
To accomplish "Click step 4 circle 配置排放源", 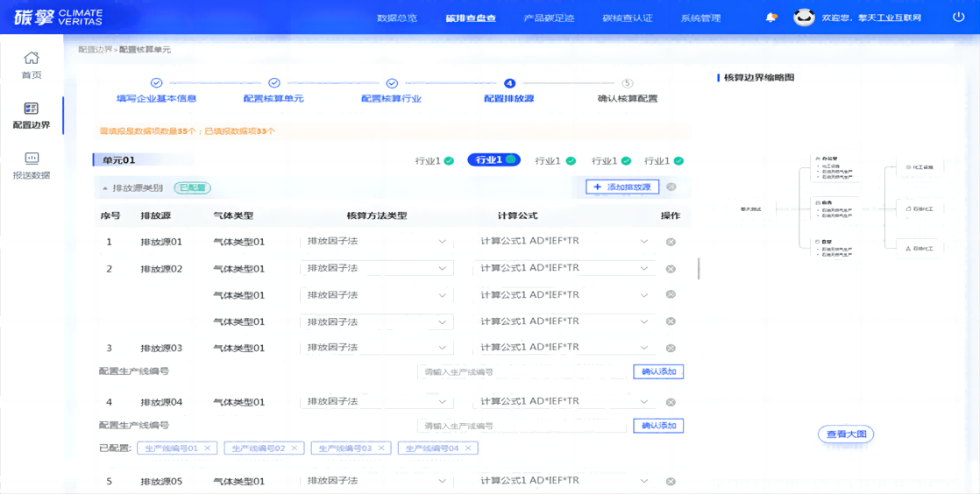I will pyautogui.click(x=509, y=82).
